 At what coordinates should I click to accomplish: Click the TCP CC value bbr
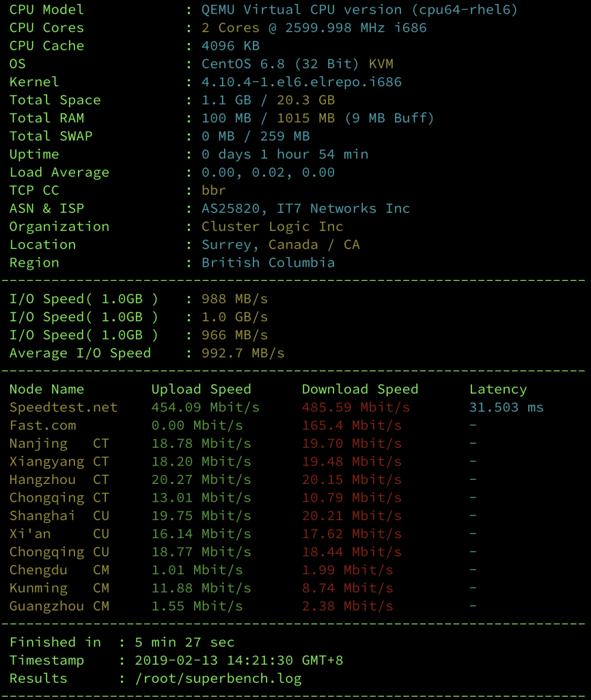click(x=214, y=191)
